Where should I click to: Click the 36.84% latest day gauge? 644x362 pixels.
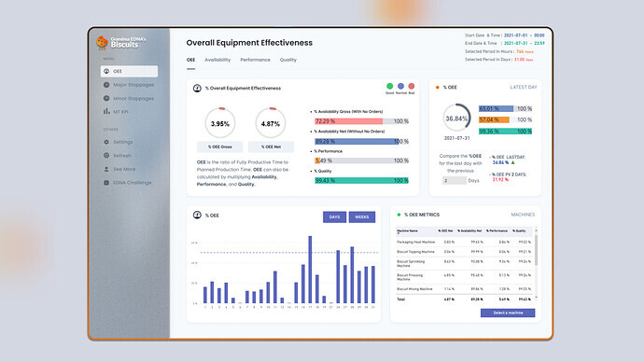tap(456, 118)
